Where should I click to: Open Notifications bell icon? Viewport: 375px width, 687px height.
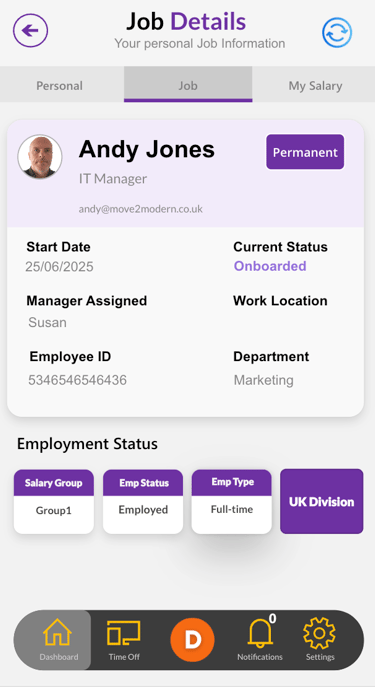(260, 634)
